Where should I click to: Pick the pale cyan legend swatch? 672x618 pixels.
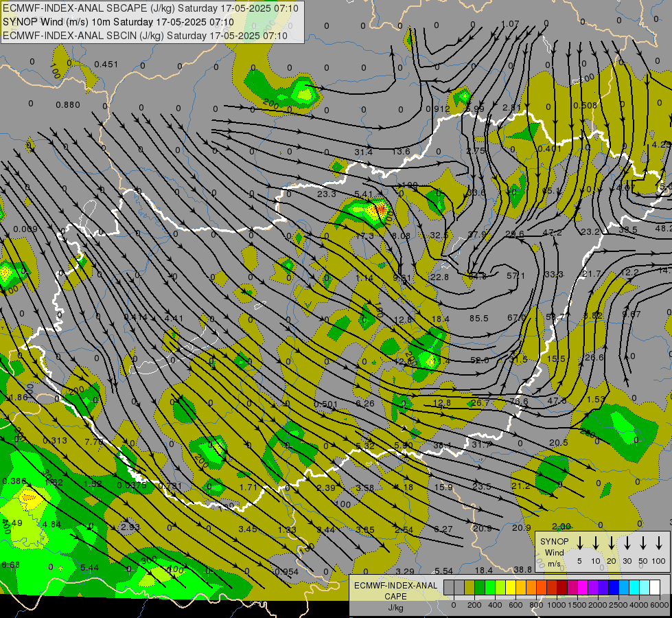pos(645,587)
